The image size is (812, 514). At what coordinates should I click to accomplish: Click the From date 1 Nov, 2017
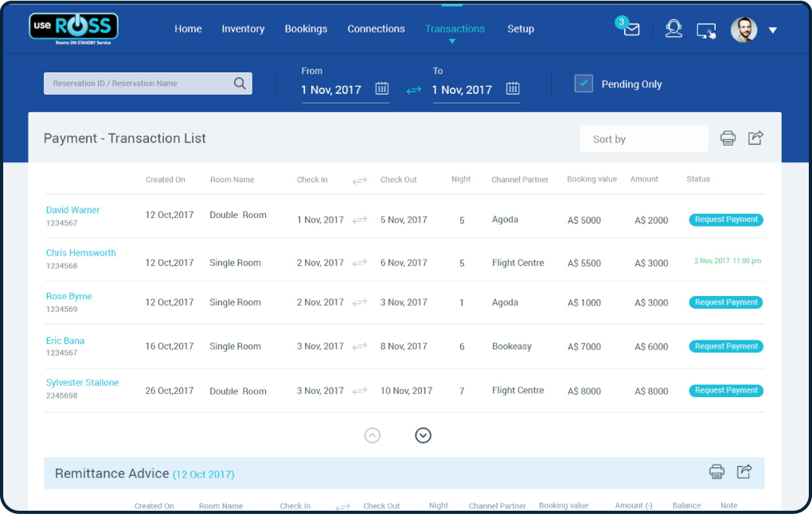(x=331, y=90)
